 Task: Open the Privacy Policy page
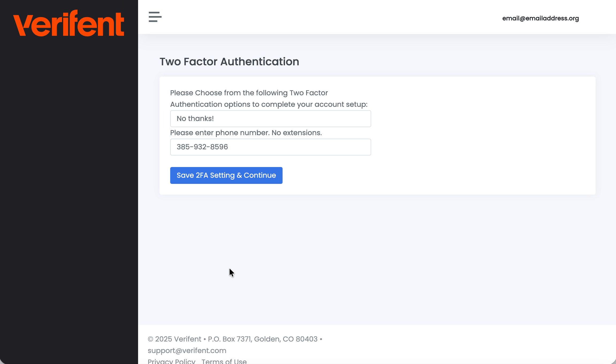(x=171, y=361)
